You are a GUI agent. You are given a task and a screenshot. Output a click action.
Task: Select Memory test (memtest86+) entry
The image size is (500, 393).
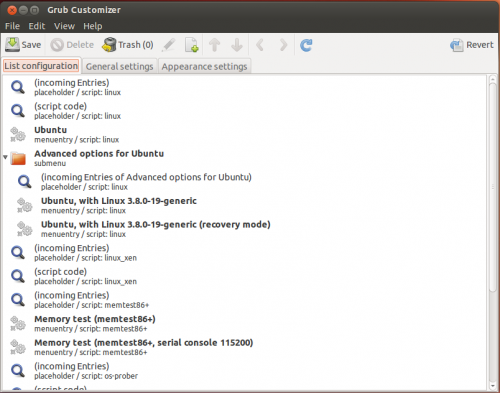[245, 324]
